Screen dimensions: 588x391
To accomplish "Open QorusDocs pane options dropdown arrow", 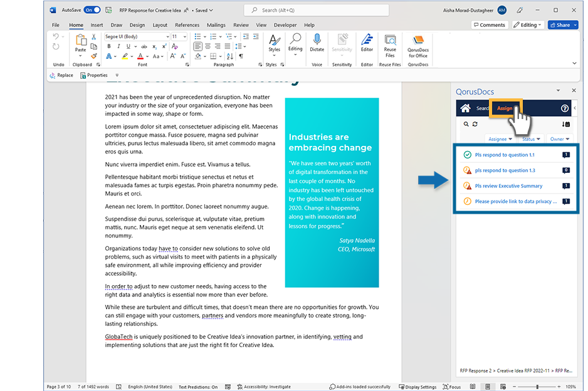I will coord(558,90).
